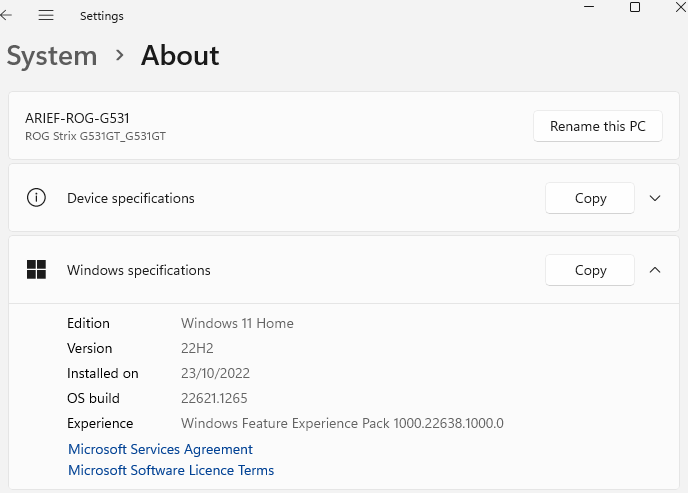Collapse the Windows specifications chevron
Viewport: 688px width, 493px height.
[x=655, y=270]
